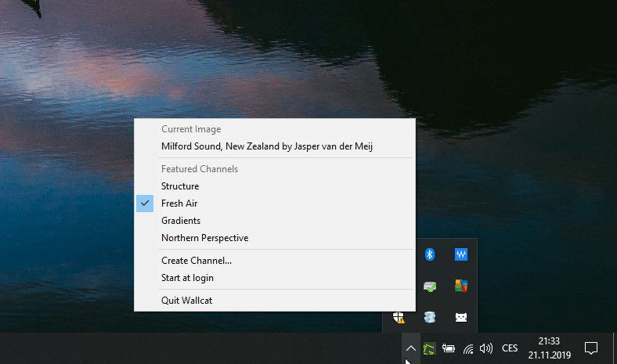Open the AVG antivirus tray icon
The image size is (617, 364).
[460, 286]
